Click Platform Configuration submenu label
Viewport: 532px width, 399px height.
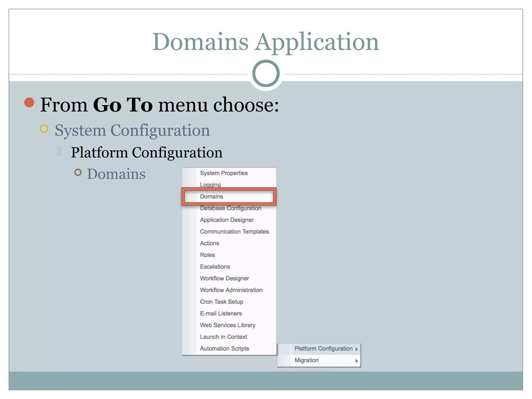tap(323, 349)
